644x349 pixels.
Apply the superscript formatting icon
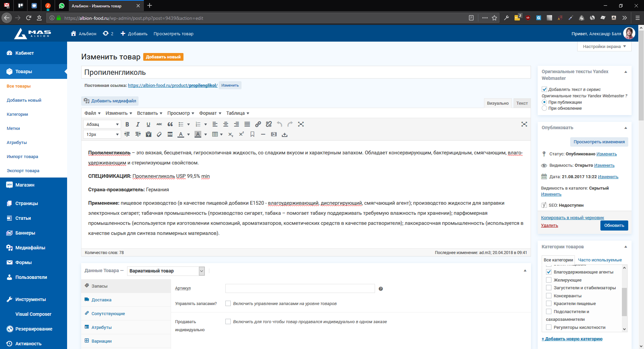coord(241,134)
